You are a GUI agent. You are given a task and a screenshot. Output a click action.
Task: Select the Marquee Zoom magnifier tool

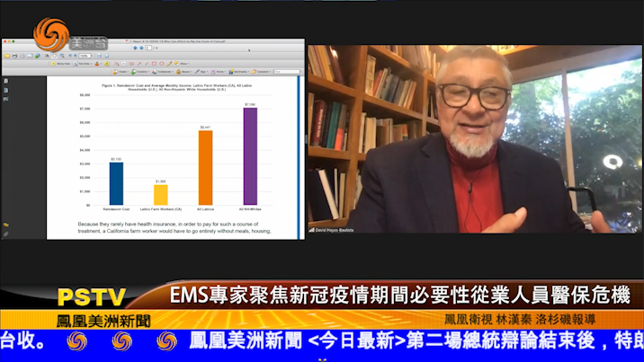coord(62,56)
